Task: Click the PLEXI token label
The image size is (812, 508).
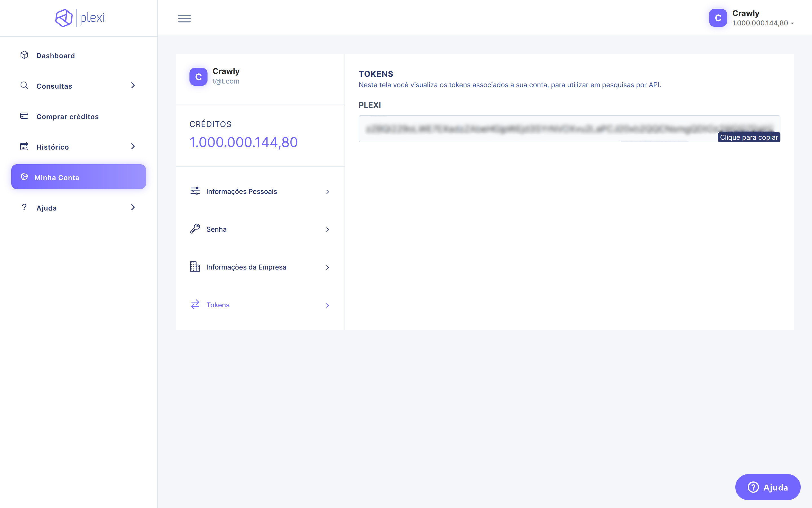Action: [x=370, y=105]
